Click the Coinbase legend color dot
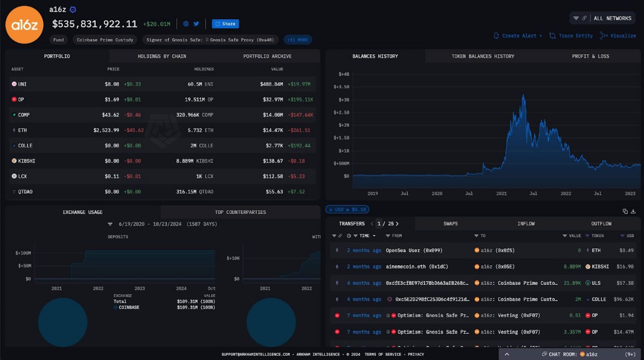This screenshot has height=360, width=644. (x=116, y=307)
